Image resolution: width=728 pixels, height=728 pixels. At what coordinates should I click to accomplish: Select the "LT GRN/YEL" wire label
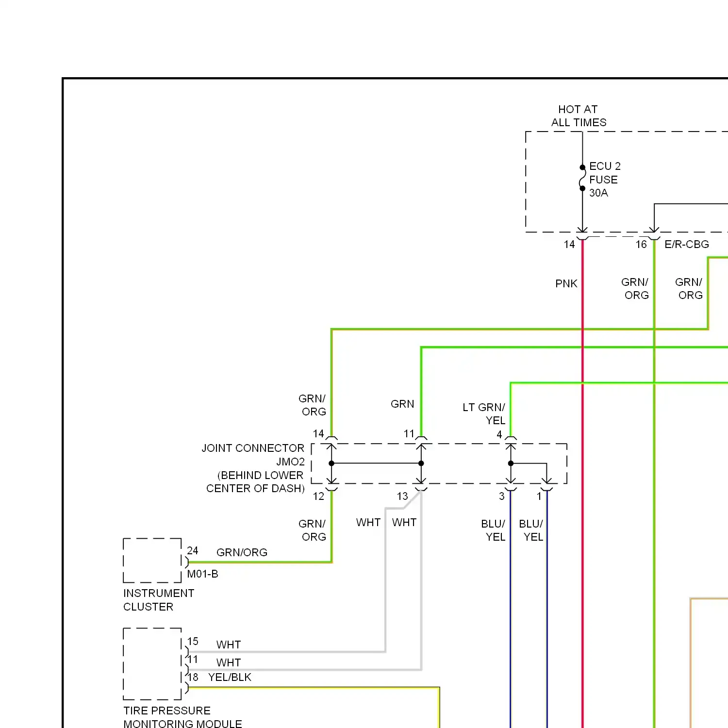click(x=484, y=414)
